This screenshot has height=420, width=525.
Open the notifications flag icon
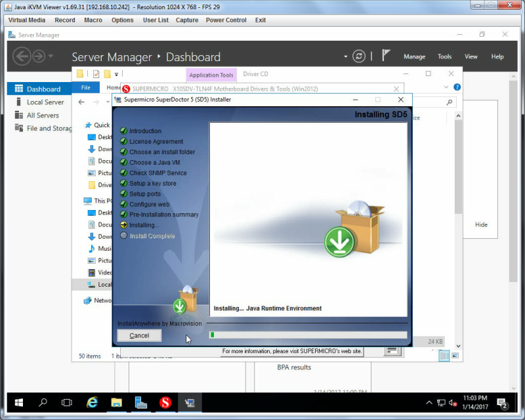(x=386, y=56)
